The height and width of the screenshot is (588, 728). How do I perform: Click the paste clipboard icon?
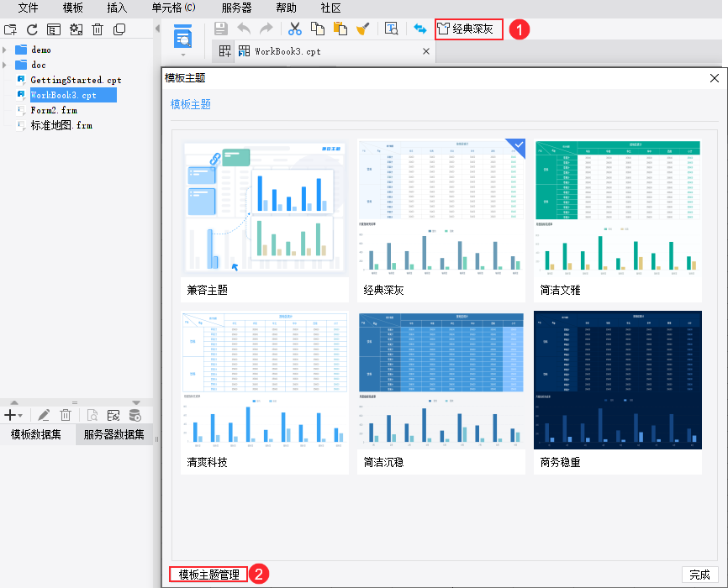[340, 29]
